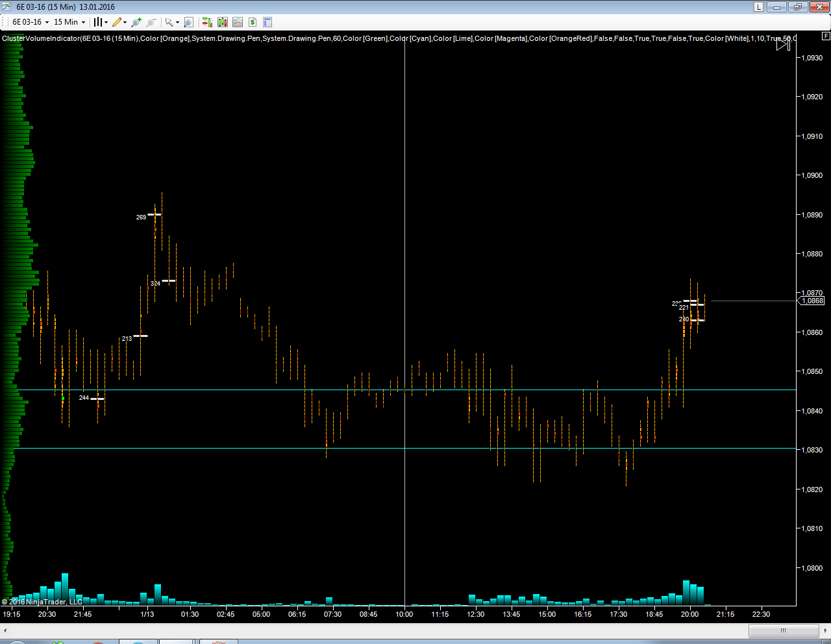Click the 22:30 time axis label
Viewport: 831px width, 644px height.
click(761, 614)
